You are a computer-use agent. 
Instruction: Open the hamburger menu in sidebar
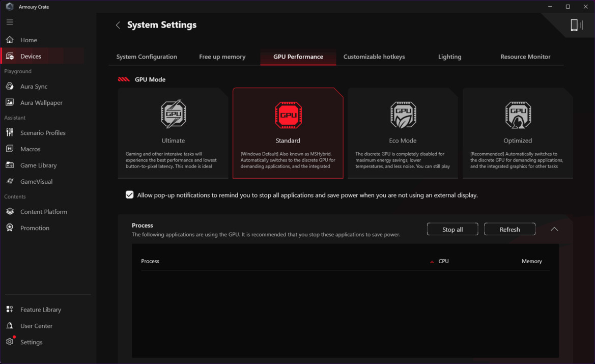coord(10,22)
